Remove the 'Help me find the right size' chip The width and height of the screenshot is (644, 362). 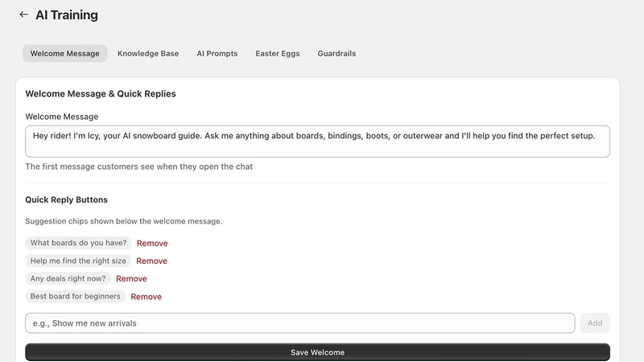pos(151,261)
